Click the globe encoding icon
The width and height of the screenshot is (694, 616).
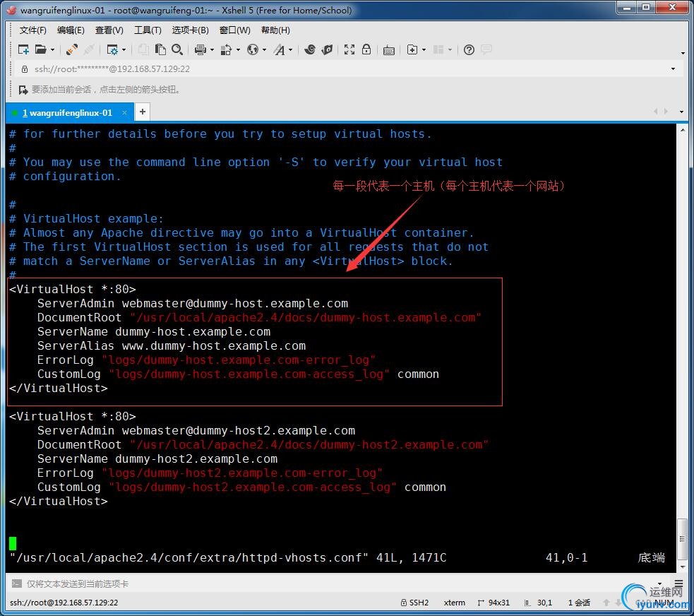pyautogui.click(x=253, y=49)
